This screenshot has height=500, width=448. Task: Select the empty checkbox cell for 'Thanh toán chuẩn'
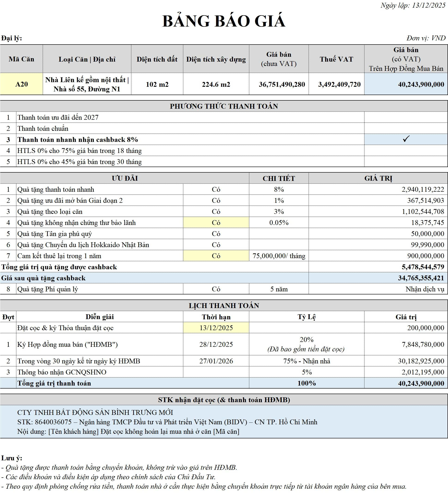click(x=406, y=129)
